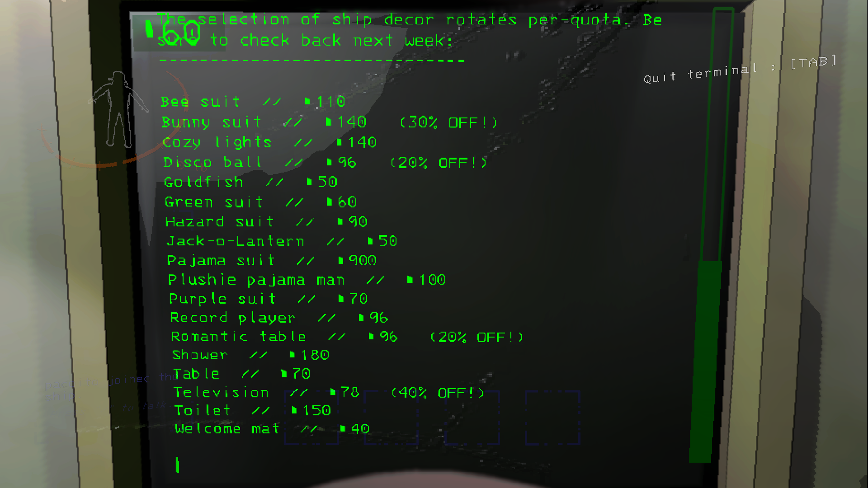This screenshot has height=488, width=868.
Task: Click the Television 40% OFF label
Action: (438, 393)
